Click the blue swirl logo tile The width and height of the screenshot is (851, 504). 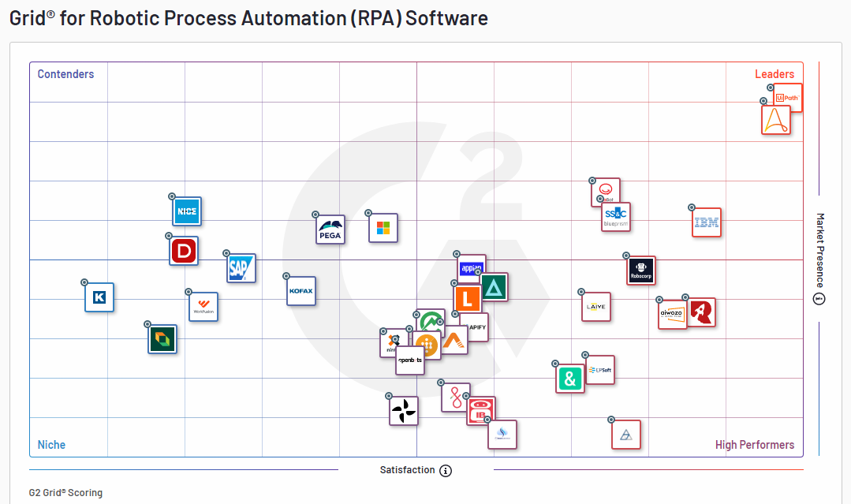(x=502, y=435)
